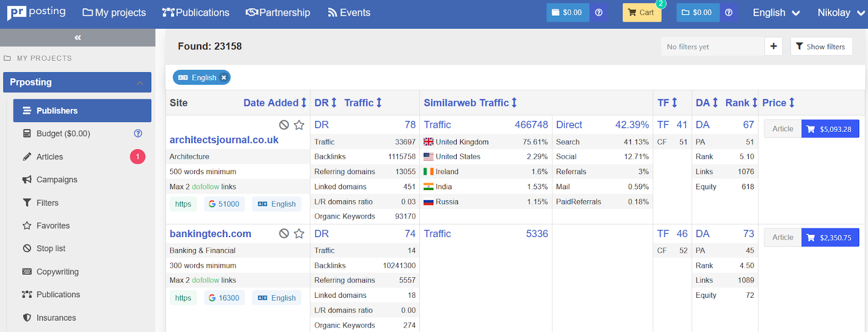Open Partnership in top navigation
This screenshot has width=868, height=332.
coord(278,12)
